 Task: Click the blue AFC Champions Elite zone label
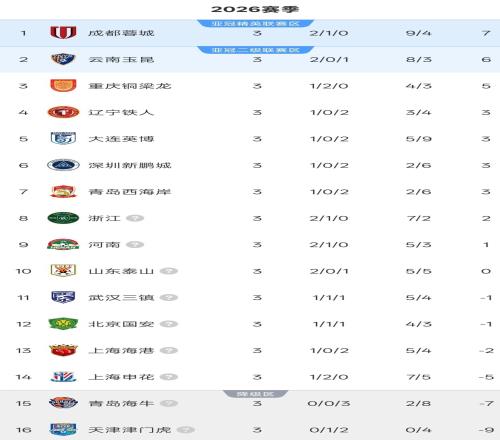(255, 23)
